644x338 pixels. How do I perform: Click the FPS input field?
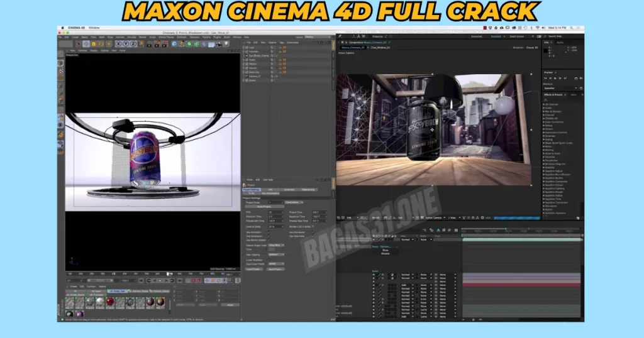[275, 212]
